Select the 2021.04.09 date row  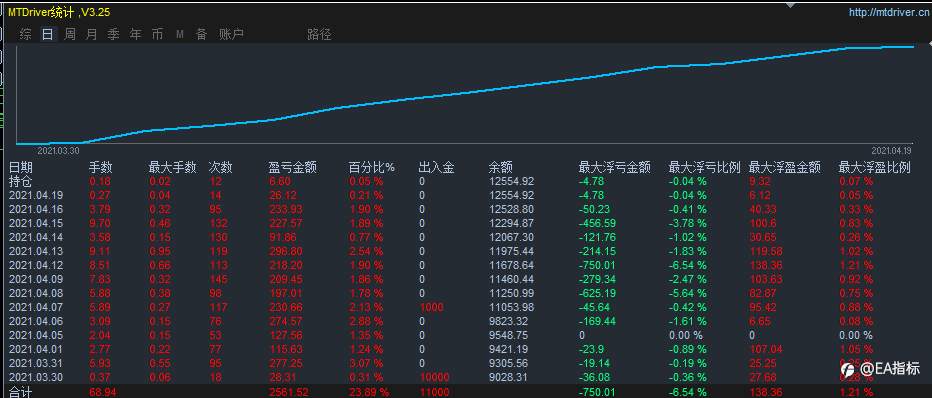[x=36, y=279]
